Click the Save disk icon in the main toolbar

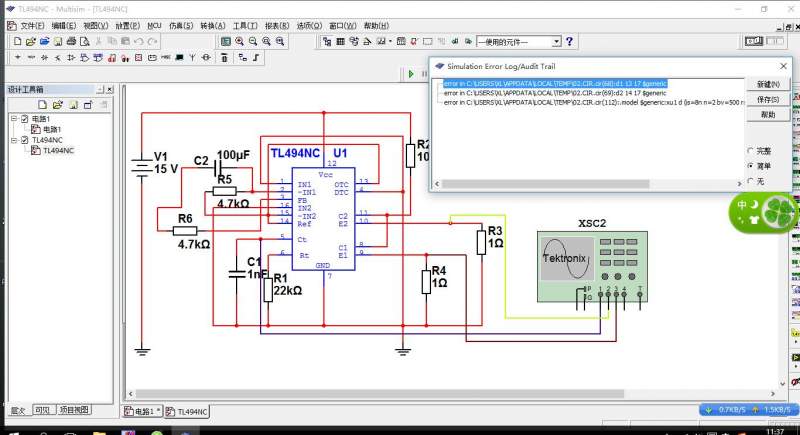tap(58, 41)
